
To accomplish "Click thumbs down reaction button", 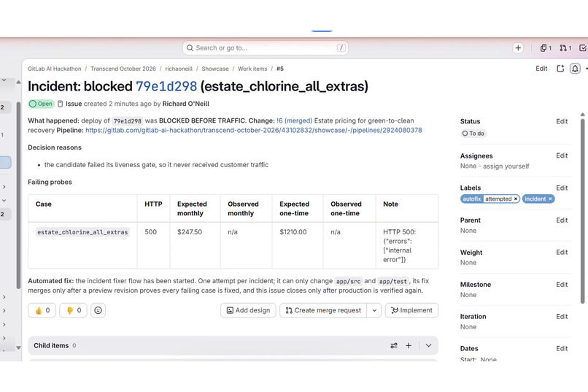I will [74, 310].
